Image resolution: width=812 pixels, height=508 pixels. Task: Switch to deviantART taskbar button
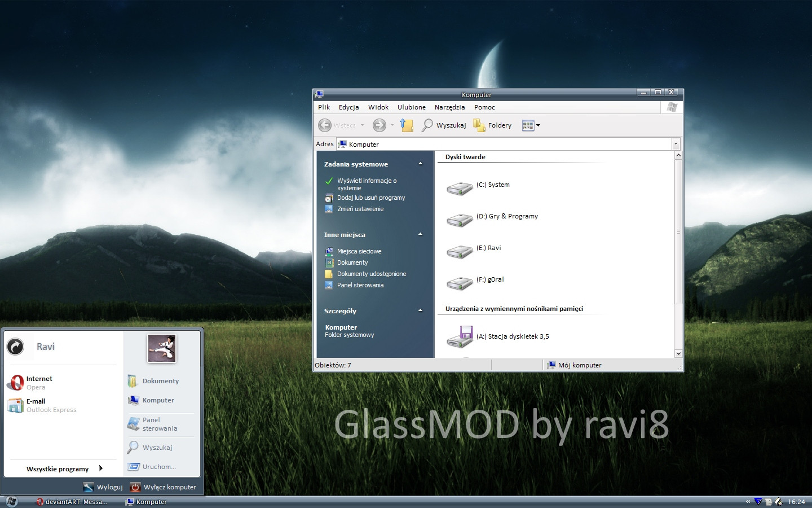tap(71, 502)
